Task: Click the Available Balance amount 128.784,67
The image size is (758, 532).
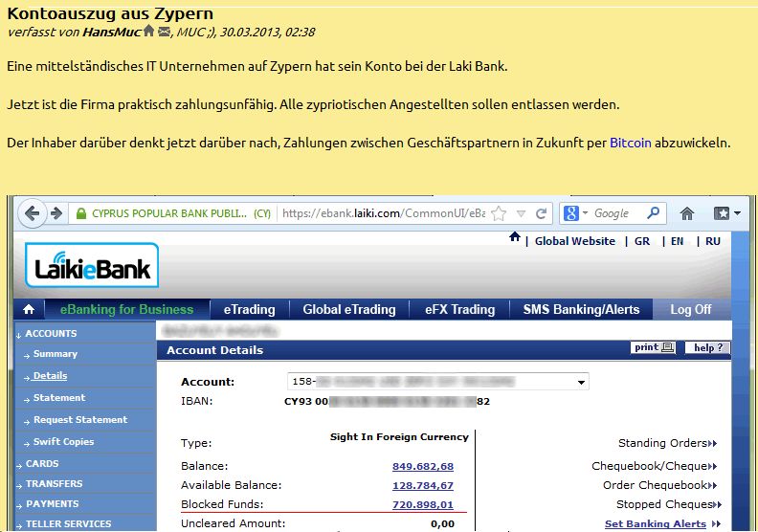Action: coord(423,486)
